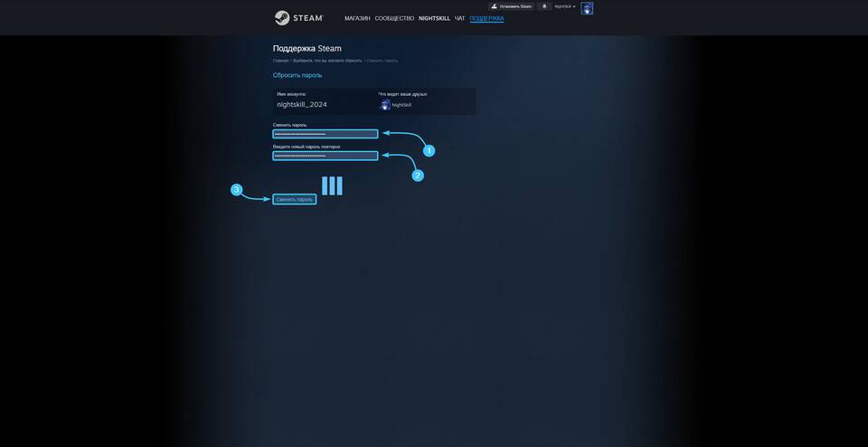Open the ЧАТ chat page
868x447 pixels.
pos(459,19)
